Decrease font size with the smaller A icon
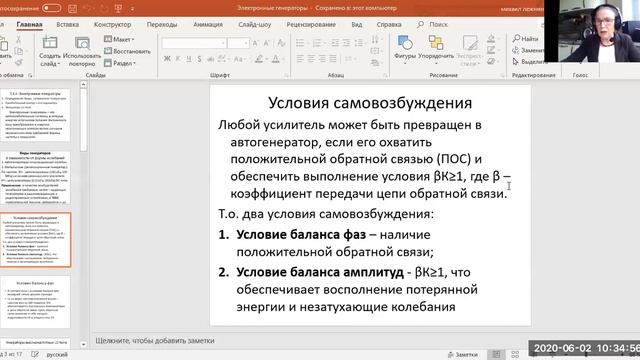This screenshot has height=360, width=640. (267, 43)
